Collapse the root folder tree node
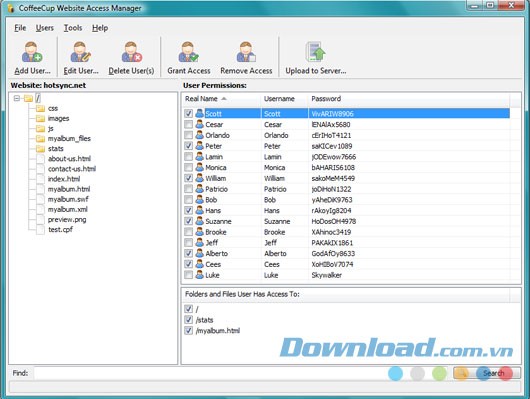Image resolution: width=530 pixels, height=399 pixels. pyautogui.click(x=17, y=98)
